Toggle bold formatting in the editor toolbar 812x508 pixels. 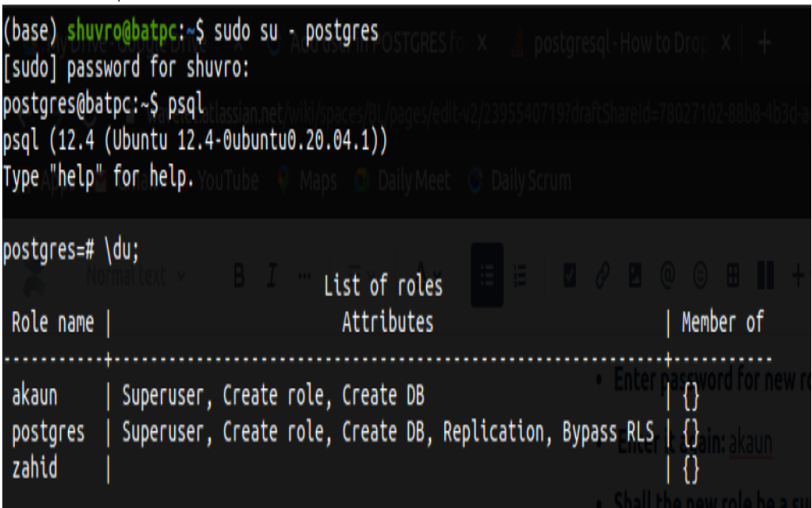click(239, 276)
